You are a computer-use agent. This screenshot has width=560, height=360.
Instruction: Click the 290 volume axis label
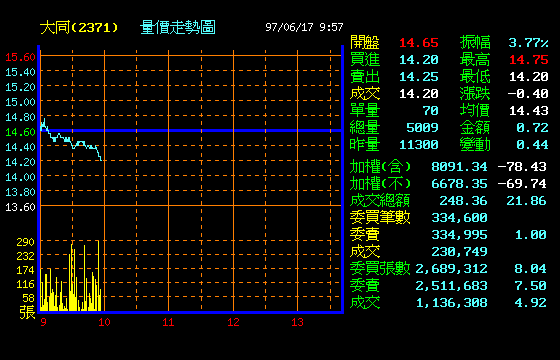click(x=25, y=242)
